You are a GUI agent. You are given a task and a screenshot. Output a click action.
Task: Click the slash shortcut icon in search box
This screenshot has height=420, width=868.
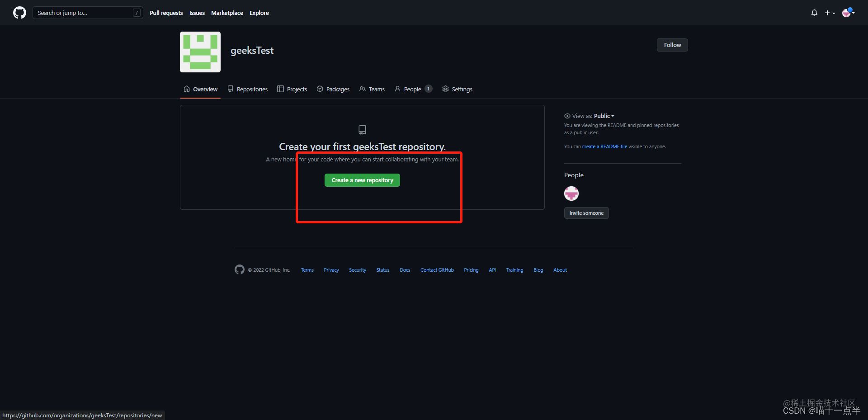click(137, 13)
